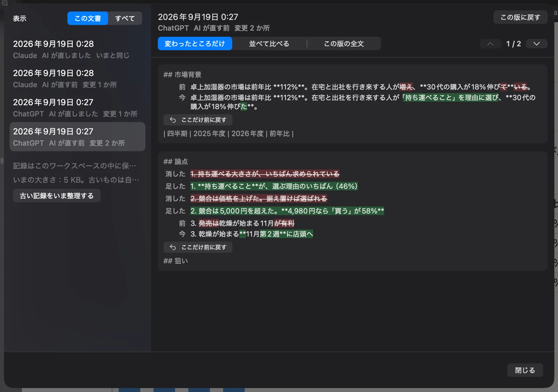This screenshot has height=392, width=558.
Task: Open the Claude AI が直しました version entry
Action: click(77, 49)
